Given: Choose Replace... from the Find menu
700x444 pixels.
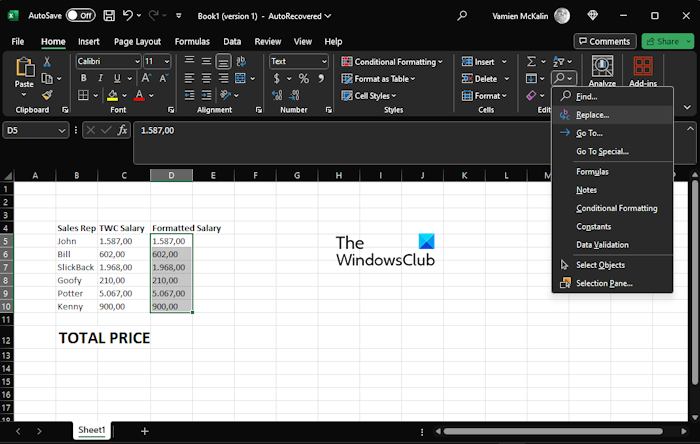Looking at the screenshot, I should pyautogui.click(x=592, y=115).
